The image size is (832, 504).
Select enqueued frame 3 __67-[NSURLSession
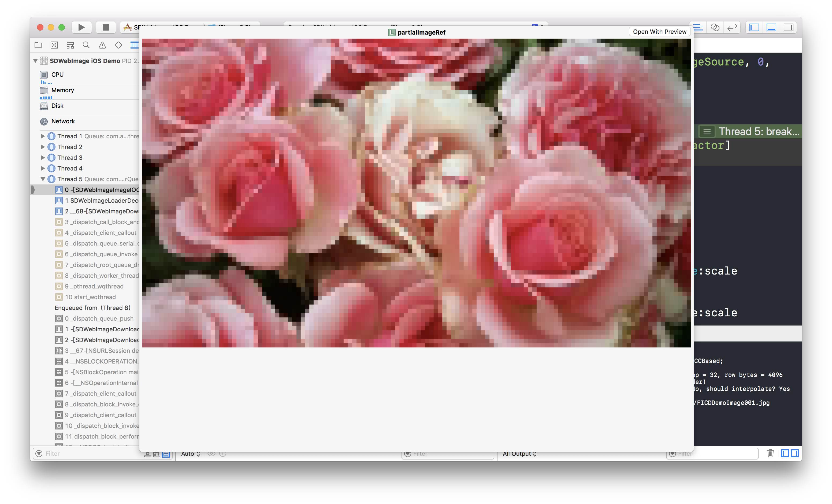(85, 351)
